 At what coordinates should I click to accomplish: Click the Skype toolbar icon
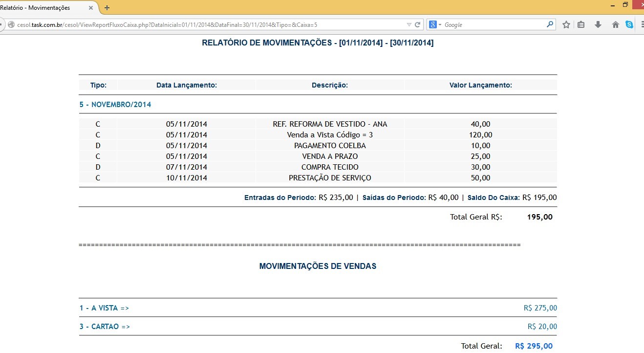click(x=629, y=24)
